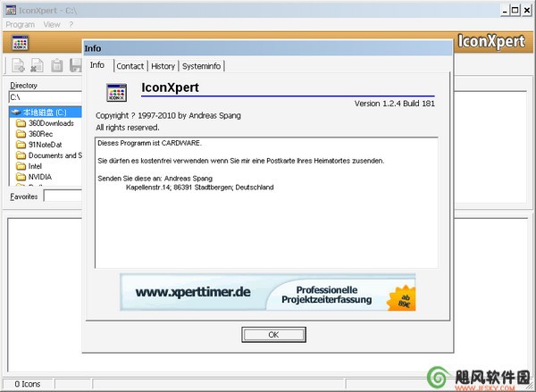Click the Directory path field showing C:\

click(46, 97)
